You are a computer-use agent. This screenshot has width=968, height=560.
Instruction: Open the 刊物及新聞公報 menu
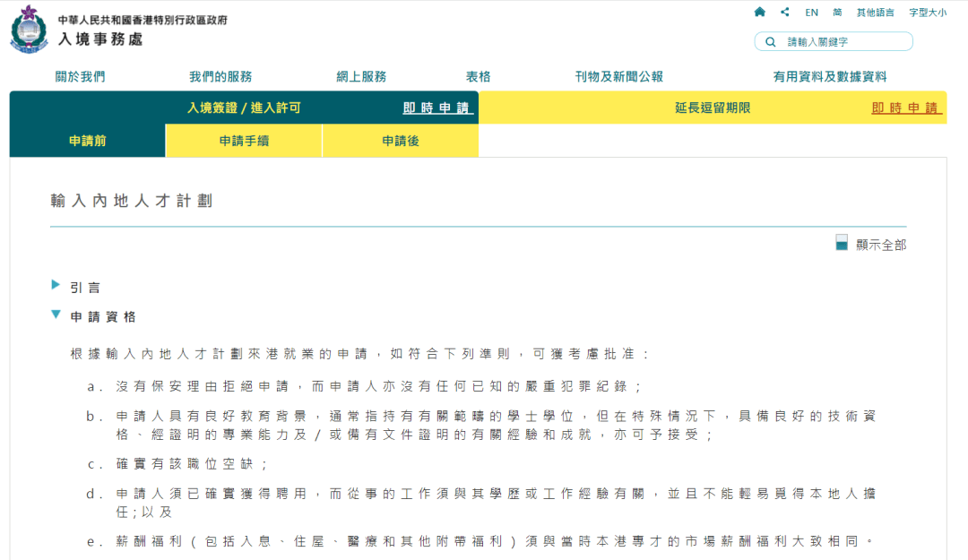(x=618, y=76)
